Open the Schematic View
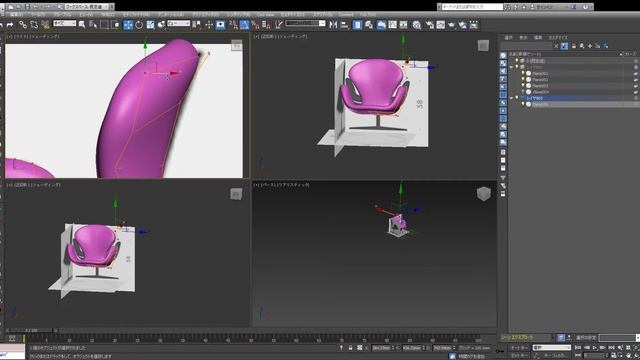Screen dimensions: 640x360 [x=404, y=25]
